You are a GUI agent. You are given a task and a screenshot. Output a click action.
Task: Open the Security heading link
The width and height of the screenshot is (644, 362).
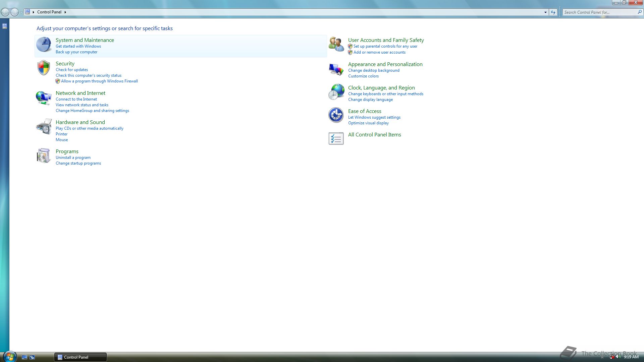click(x=65, y=63)
